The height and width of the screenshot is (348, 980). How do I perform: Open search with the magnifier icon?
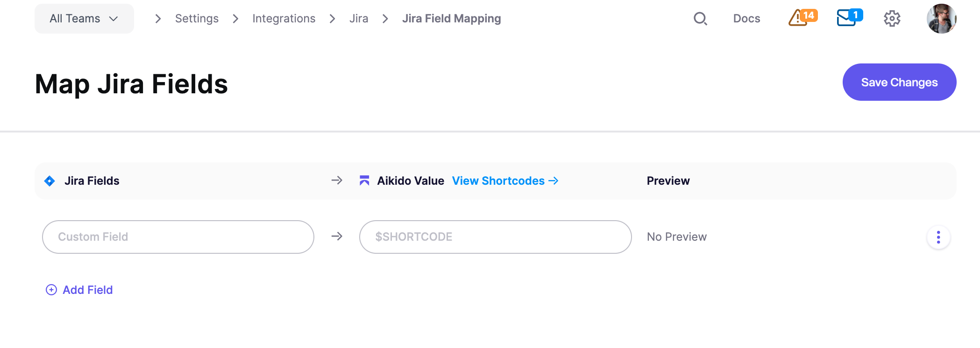[700, 19]
